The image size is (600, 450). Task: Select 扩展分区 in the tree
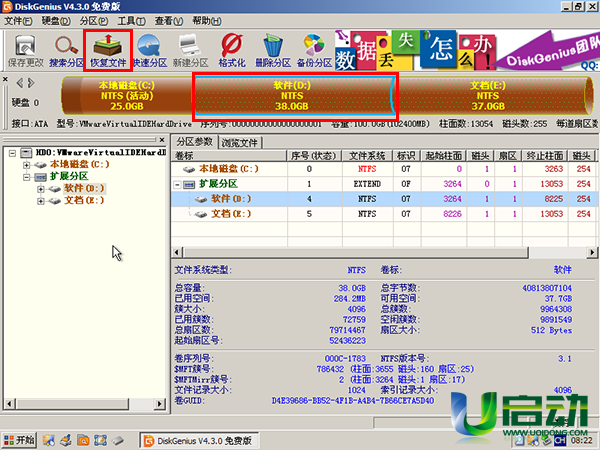tap(69, 176)
